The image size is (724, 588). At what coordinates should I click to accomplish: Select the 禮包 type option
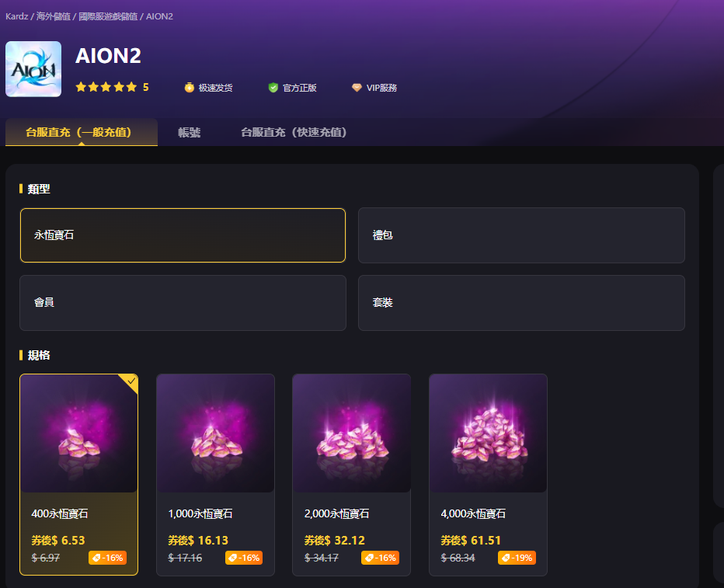tap(521, 235)
